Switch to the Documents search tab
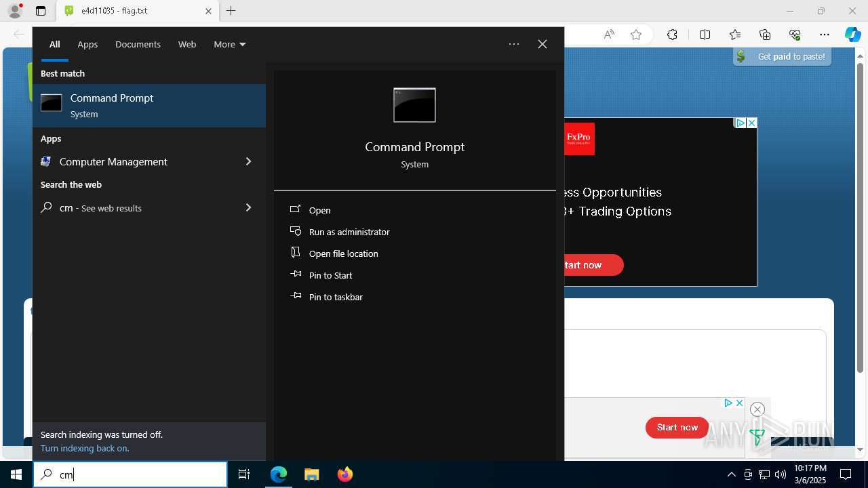868x488 pixels. [x=138, y=44]
